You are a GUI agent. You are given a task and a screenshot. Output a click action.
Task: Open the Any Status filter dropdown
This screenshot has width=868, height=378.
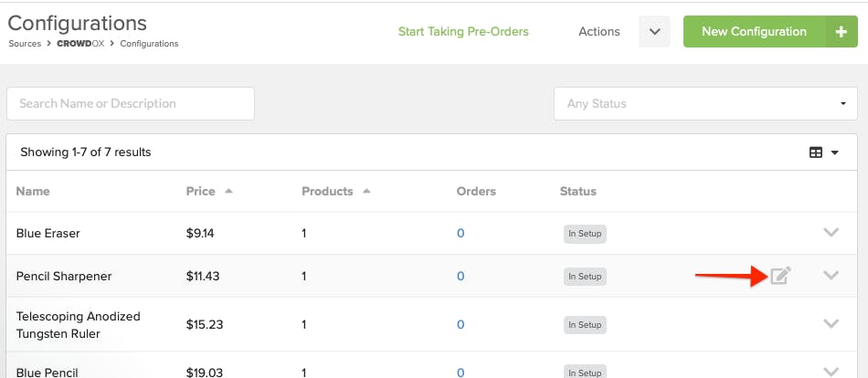tap(705, 103)
